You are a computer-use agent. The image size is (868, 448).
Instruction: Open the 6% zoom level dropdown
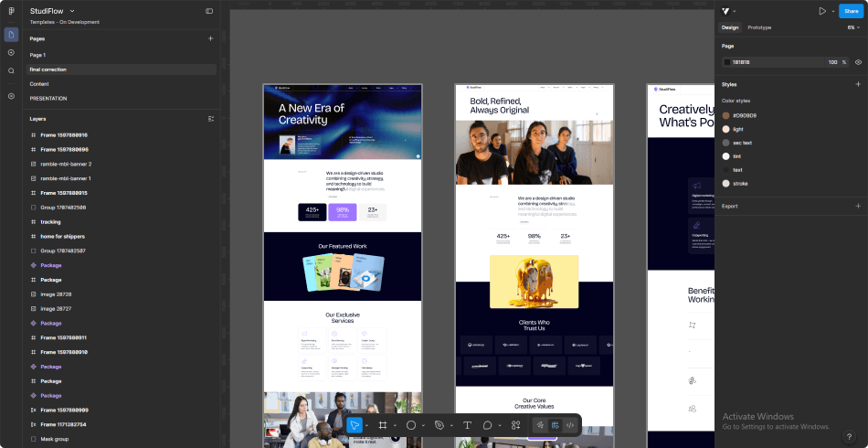[x=854, y=27]
